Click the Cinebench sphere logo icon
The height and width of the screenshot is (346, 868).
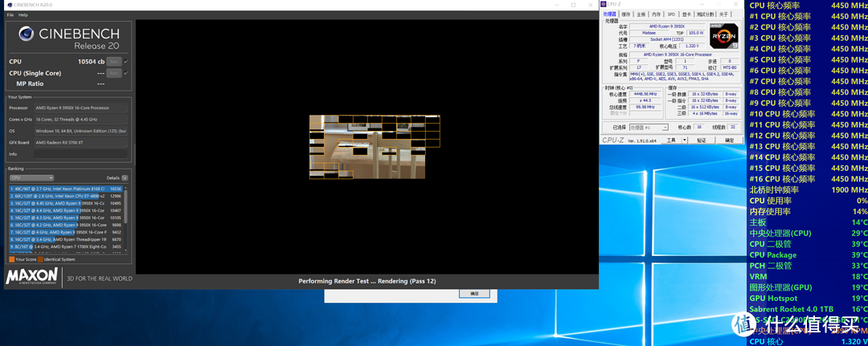click(26, 35)
